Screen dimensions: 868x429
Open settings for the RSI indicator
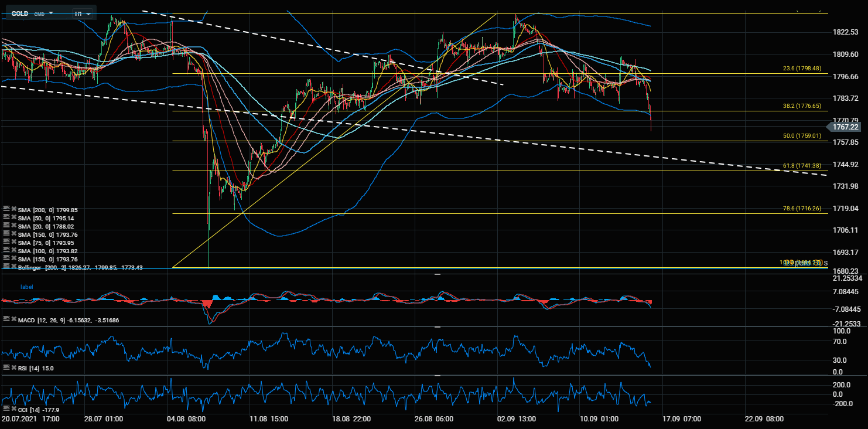pos(6,367)
